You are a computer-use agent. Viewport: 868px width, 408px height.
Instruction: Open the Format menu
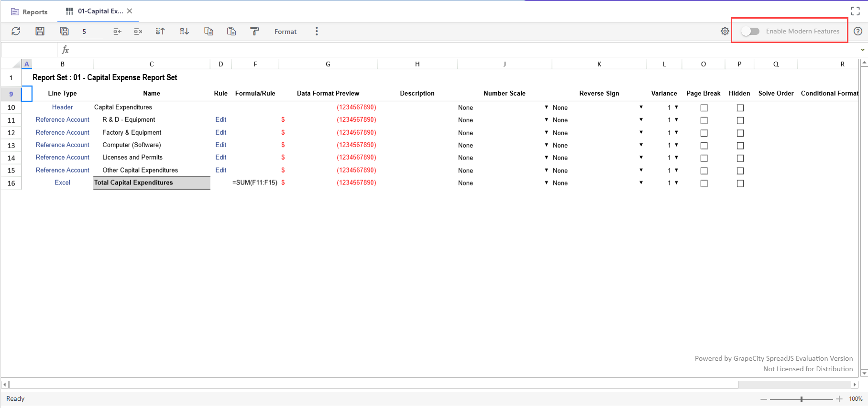pyautogui.click(x=286, y=32)
